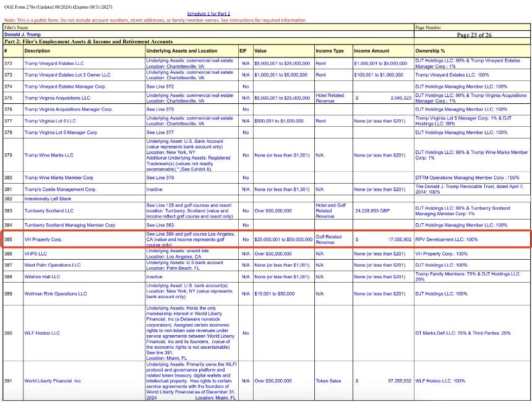Click the filer name Donald J. Trump
Image resolution: width=532 pixels, height=402 pixels.
click(22, 35)
